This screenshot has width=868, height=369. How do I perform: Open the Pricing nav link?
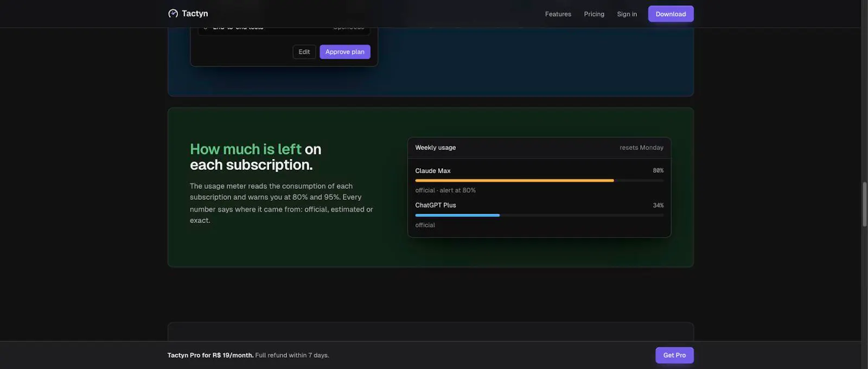point(594,14)
